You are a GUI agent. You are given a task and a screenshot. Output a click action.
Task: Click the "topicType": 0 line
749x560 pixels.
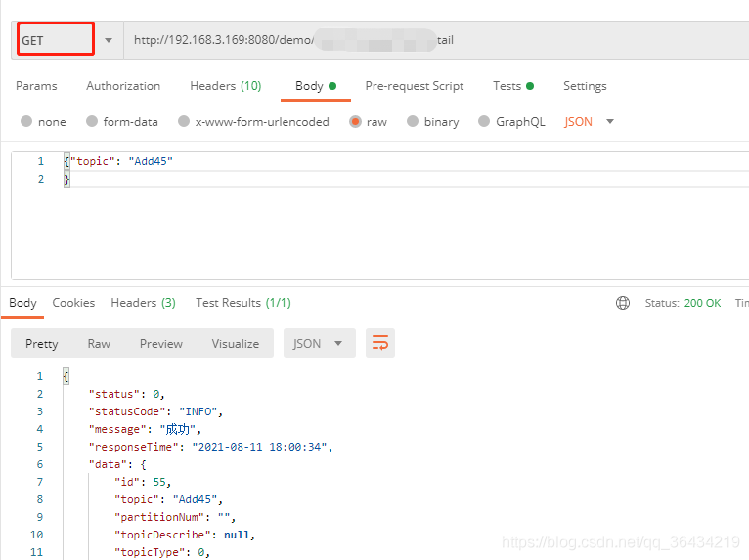point(162,552)
